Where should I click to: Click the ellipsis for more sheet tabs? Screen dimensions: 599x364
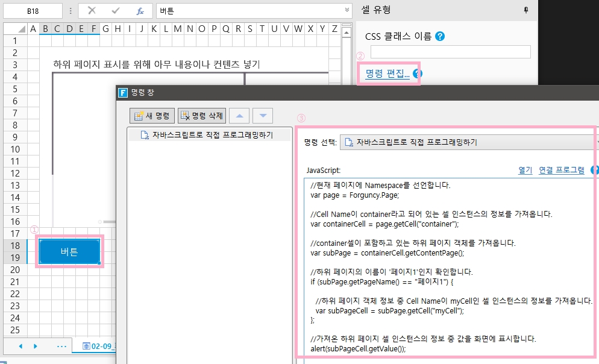pos(61,347)
